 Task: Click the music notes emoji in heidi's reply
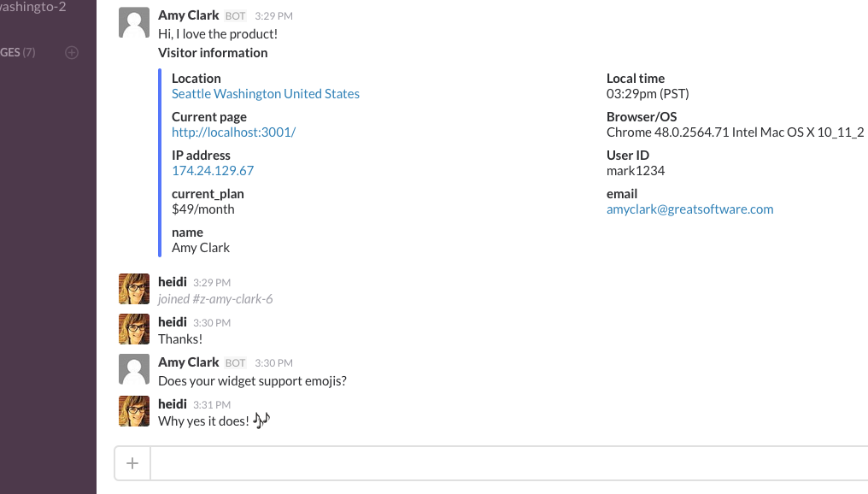pos(261,420)
